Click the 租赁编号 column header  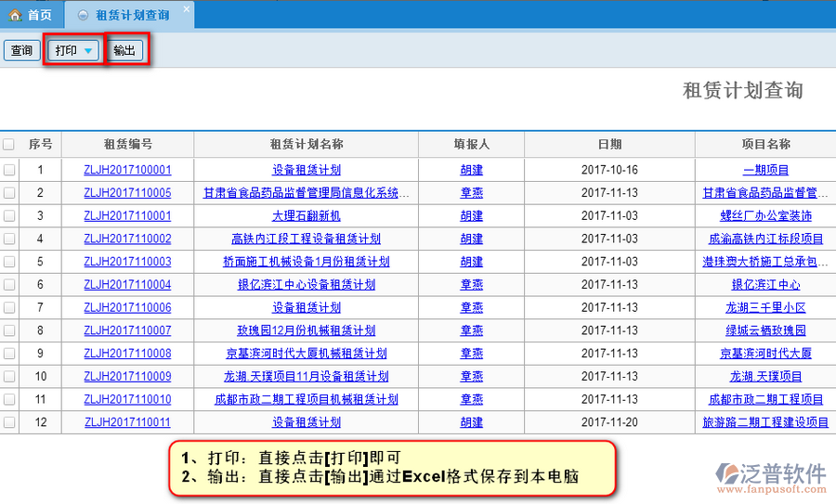(x=127, y=145)
